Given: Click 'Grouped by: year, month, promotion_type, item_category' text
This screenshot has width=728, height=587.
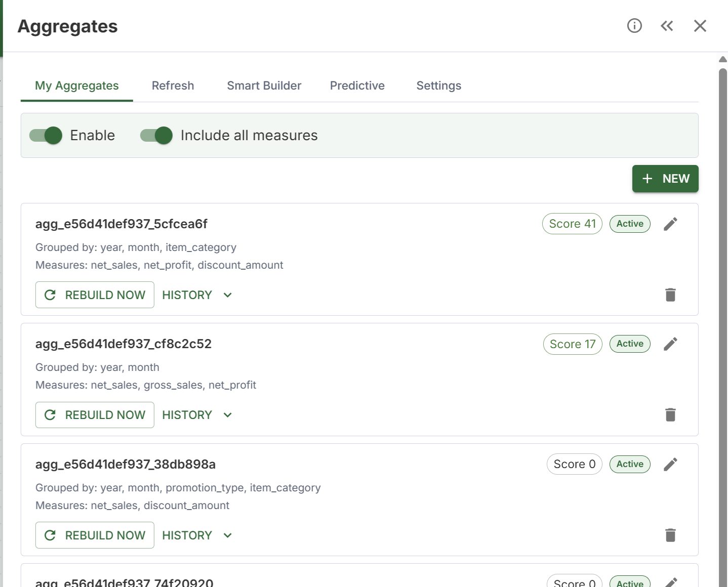Looking at the screenshot, I should tap(178, 488).
